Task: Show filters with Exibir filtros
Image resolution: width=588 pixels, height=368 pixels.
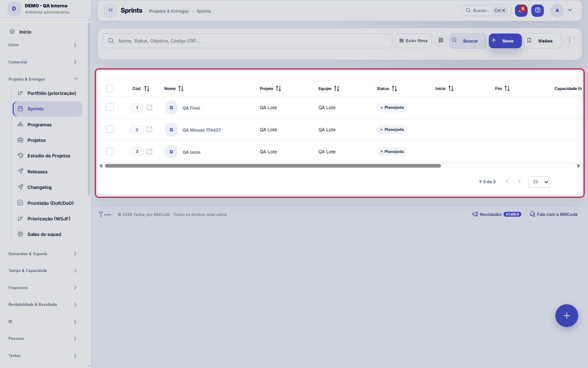Action: [414, 41]
